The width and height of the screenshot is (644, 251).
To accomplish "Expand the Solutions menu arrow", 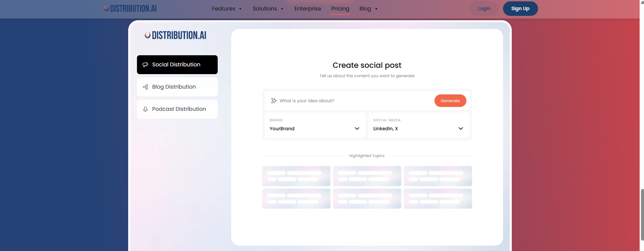I will pyautogui.click(x=282, y=9).
